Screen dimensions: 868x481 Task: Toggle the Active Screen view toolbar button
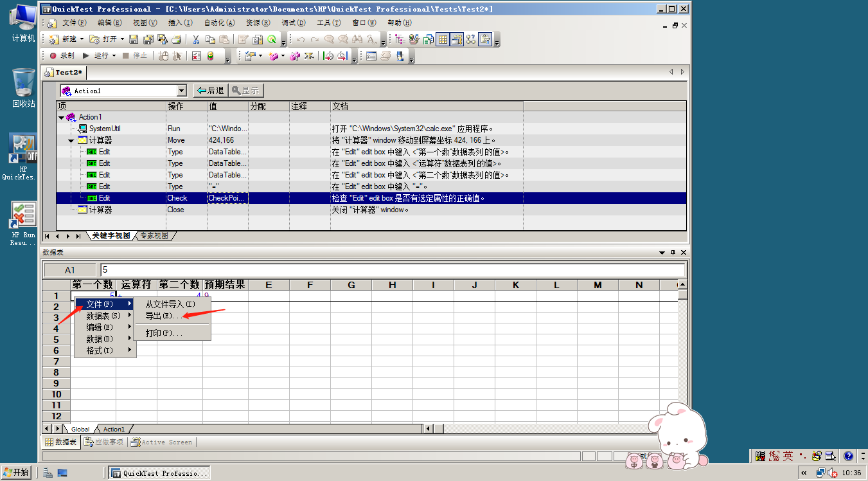[x=457, y=39]
